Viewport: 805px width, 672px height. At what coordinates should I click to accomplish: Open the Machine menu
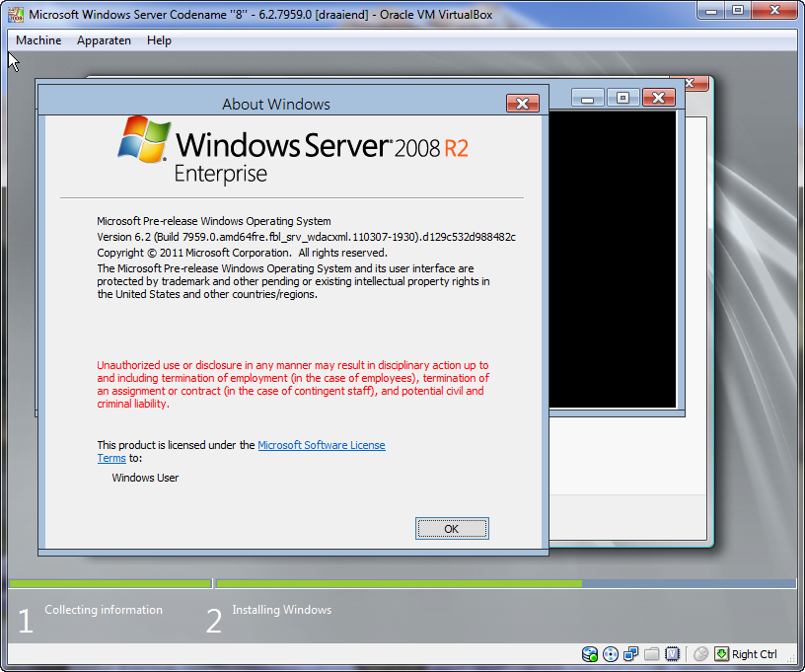[38, 40]
